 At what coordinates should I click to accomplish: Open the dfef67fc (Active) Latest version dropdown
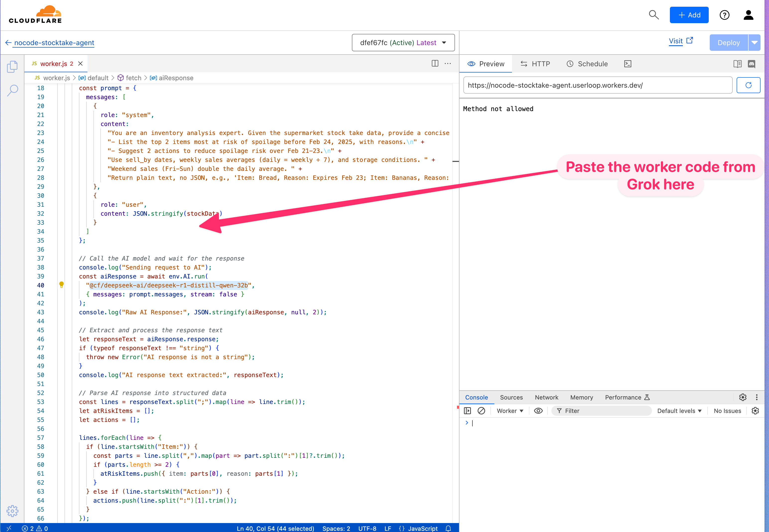403,43
